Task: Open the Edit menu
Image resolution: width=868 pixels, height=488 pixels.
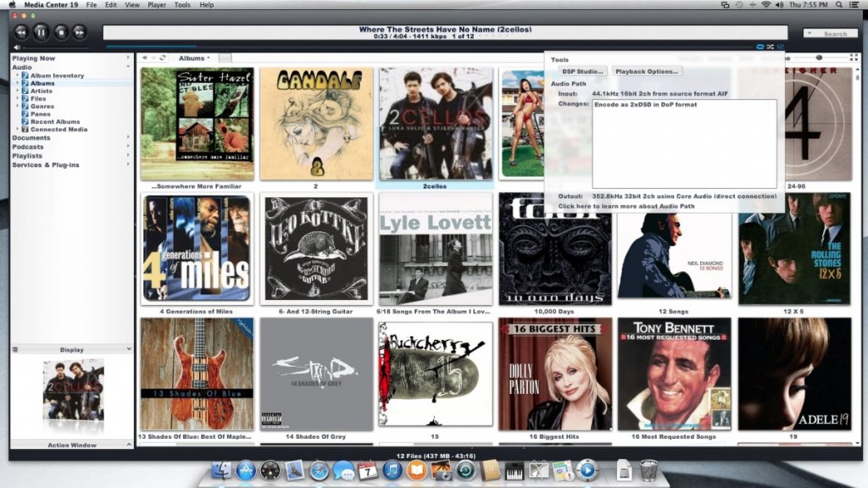Action: [111, 5]
